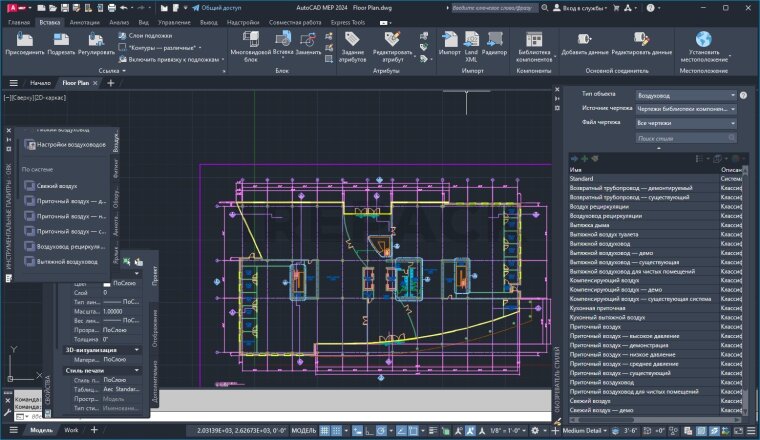Viewport: 760px width, 440px height.
Task: Open Задание атрибутов tool
Action: (x=353, y=41)
